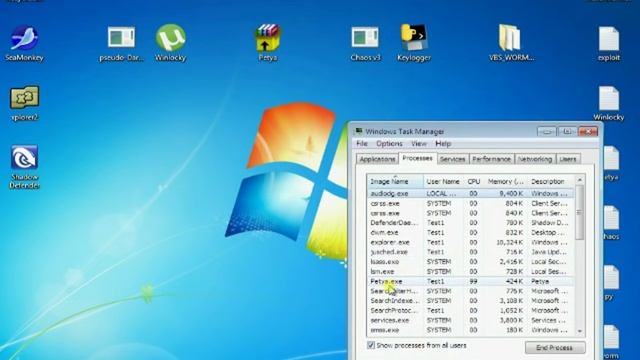The width and height of the screenshot is (640, 360).
Task: Select the lsm.exe process row
Action: [x=471, y=271]
